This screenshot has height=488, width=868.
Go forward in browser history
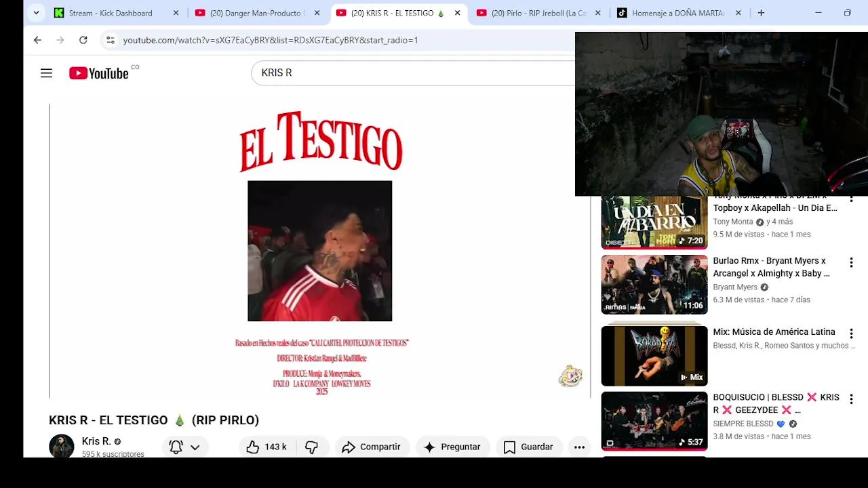(60, 40)
